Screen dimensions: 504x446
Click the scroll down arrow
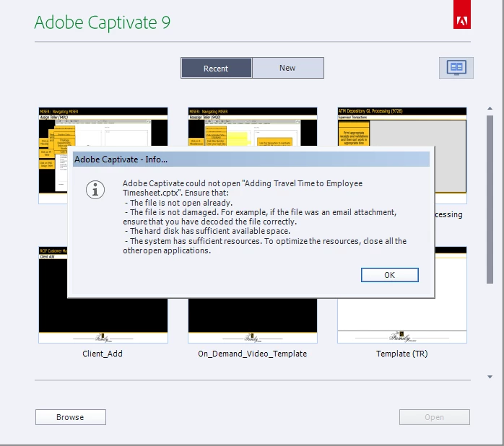pos(490,377)
